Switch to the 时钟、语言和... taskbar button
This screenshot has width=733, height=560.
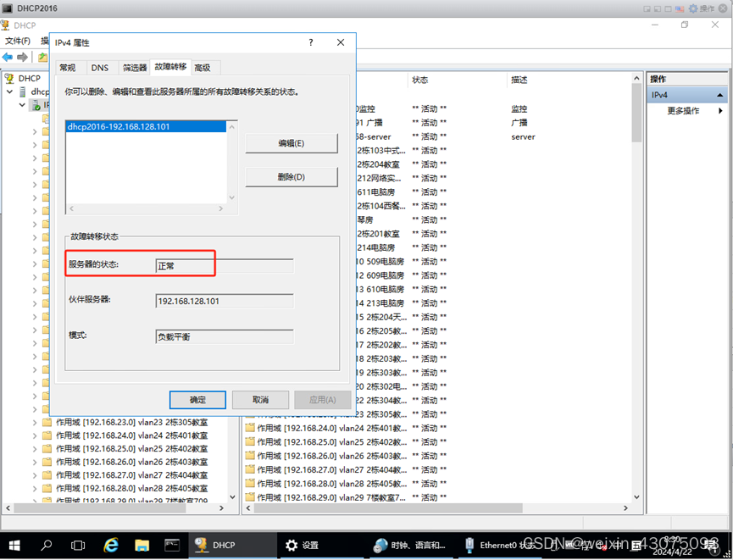pos(410,545)
